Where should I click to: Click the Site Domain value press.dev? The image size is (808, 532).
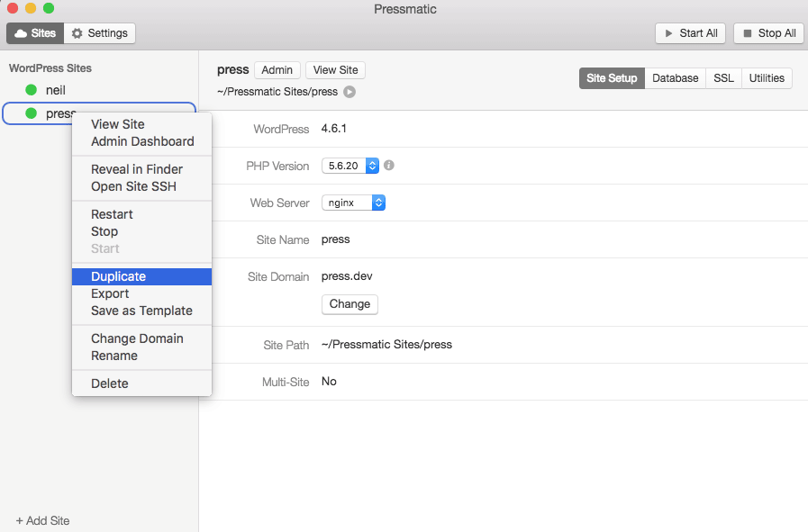click(347, 276)
